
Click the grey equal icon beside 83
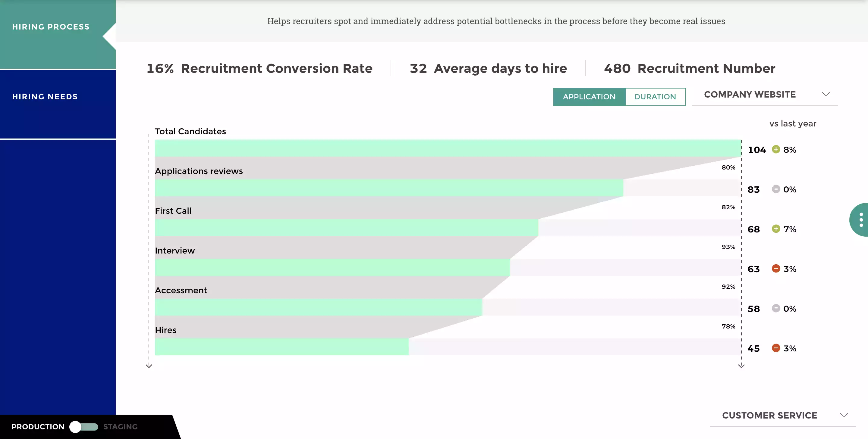coord(776,189)
